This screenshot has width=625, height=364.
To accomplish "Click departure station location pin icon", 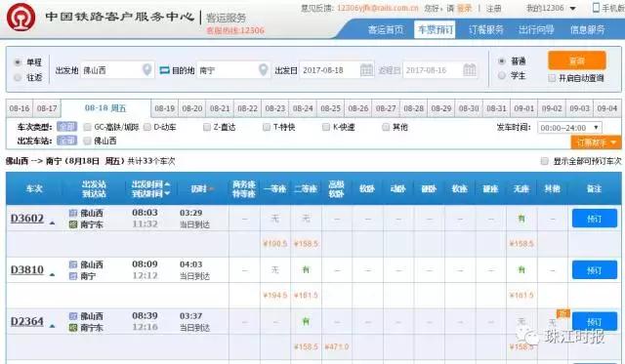I will coord(147,69).
